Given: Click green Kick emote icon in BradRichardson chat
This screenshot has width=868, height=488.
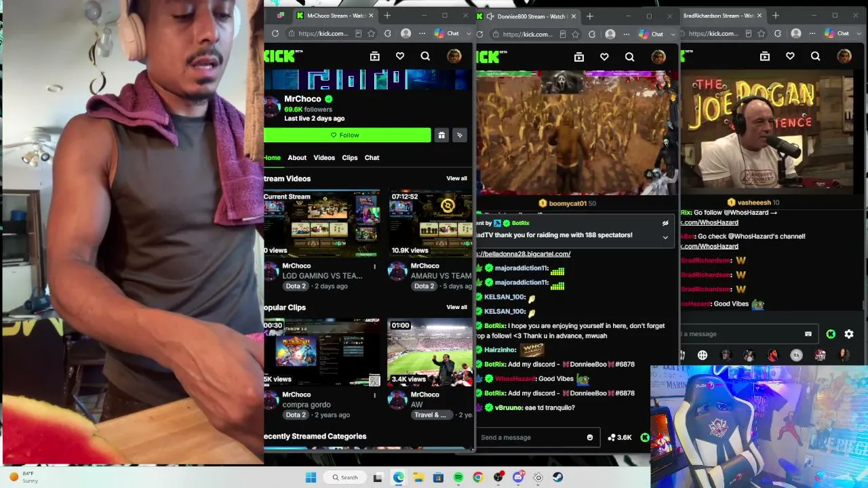Looking at the screenshot, I should pos(831,333).
